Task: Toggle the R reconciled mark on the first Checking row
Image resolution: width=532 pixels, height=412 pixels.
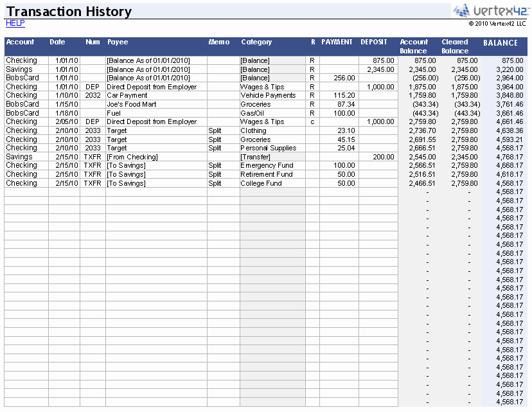Action: 312,60
